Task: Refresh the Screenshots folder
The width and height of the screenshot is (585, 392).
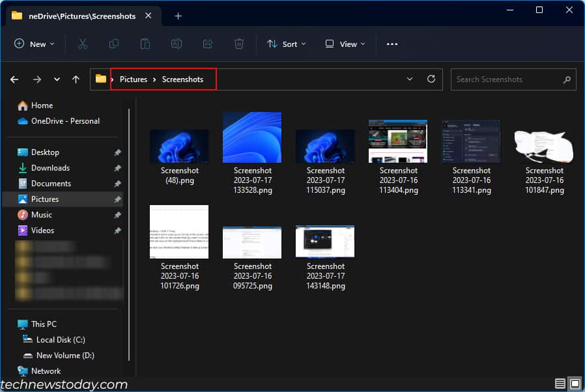Action: point(431,79)
